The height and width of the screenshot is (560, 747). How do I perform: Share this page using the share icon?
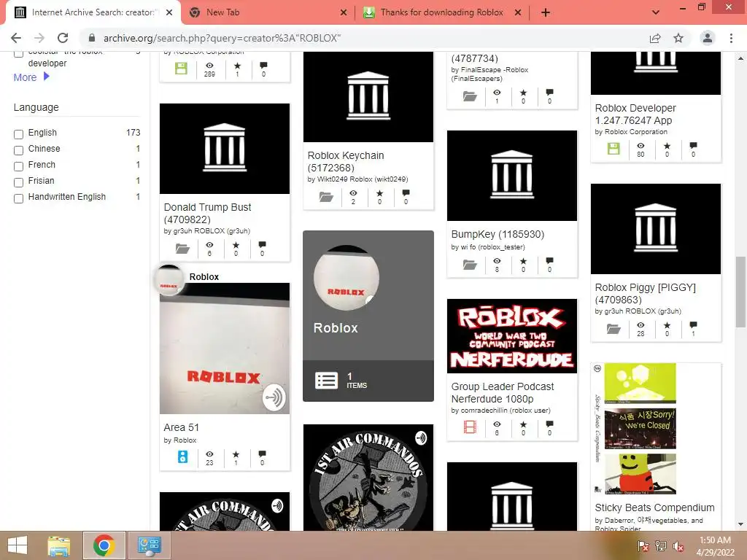[x=655, y=38]
